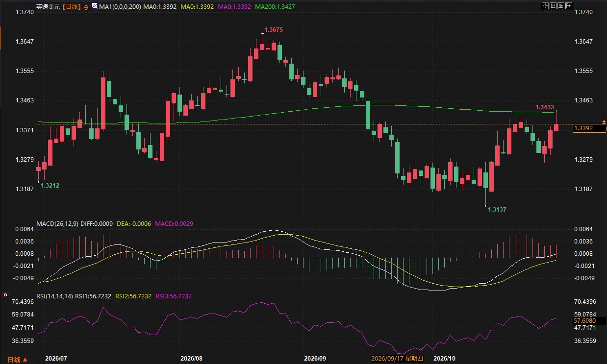Click the 1.3137 low price label
607x364 pixels.
[497, 209]
